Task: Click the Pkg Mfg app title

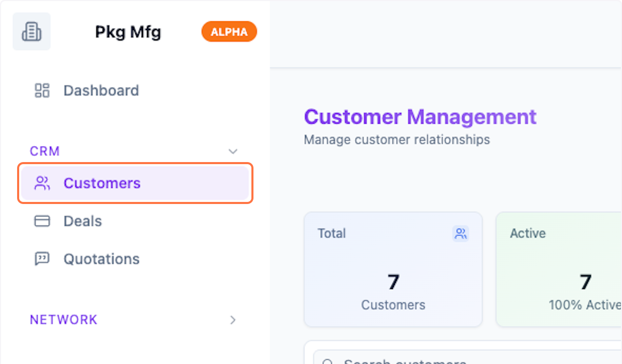Action: point(128,32)
